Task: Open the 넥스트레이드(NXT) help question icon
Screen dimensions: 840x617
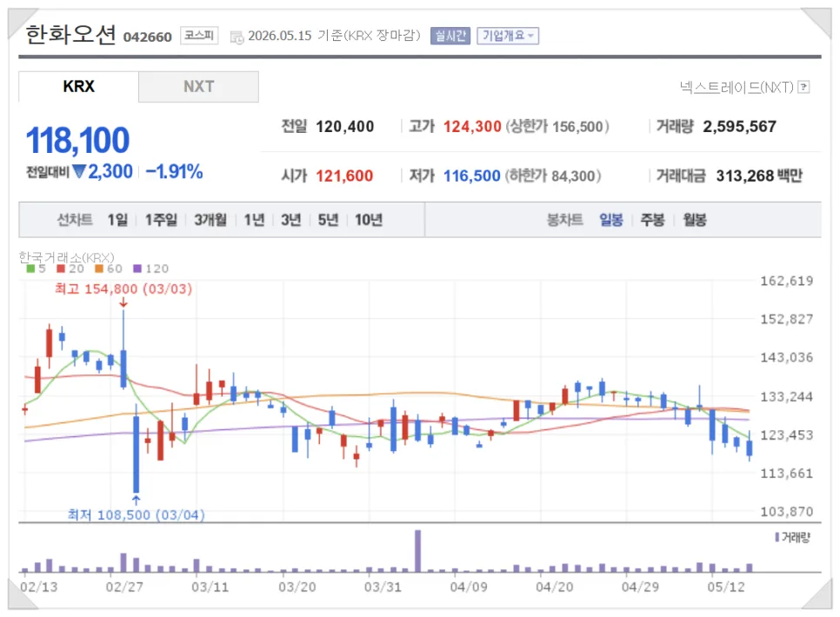Action: (x=803, y=87)
